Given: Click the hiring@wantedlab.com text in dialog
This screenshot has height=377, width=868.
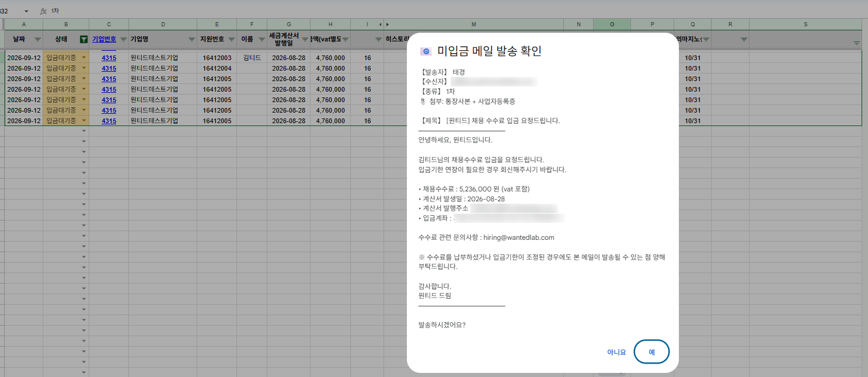Looking at the screenshot, I should tap(518, 238).
